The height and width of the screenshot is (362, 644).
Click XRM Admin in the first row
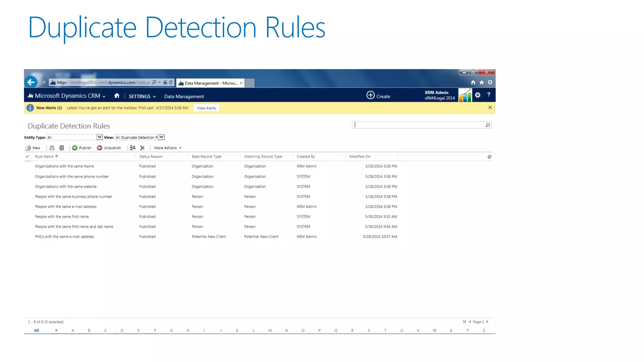coord(307,166)
